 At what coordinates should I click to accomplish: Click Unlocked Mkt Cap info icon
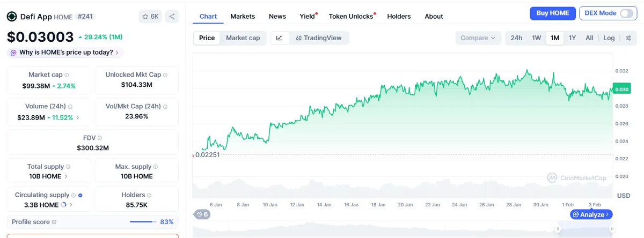(x=165, y=75)
